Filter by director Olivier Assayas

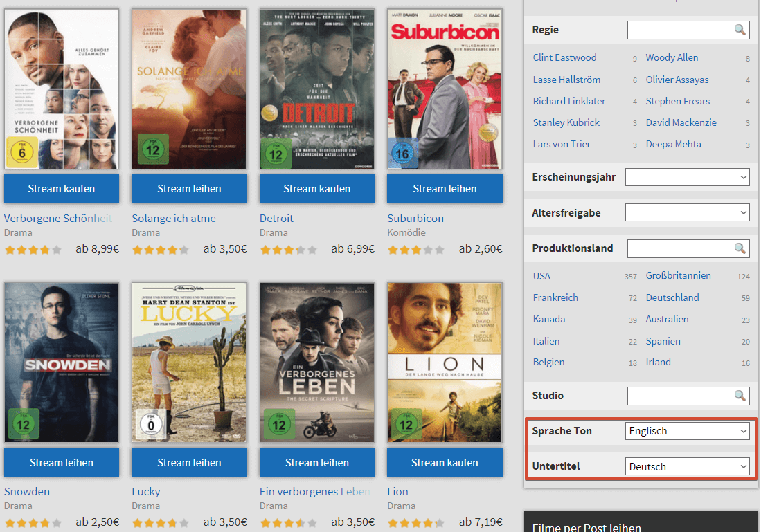click(677, 80)
